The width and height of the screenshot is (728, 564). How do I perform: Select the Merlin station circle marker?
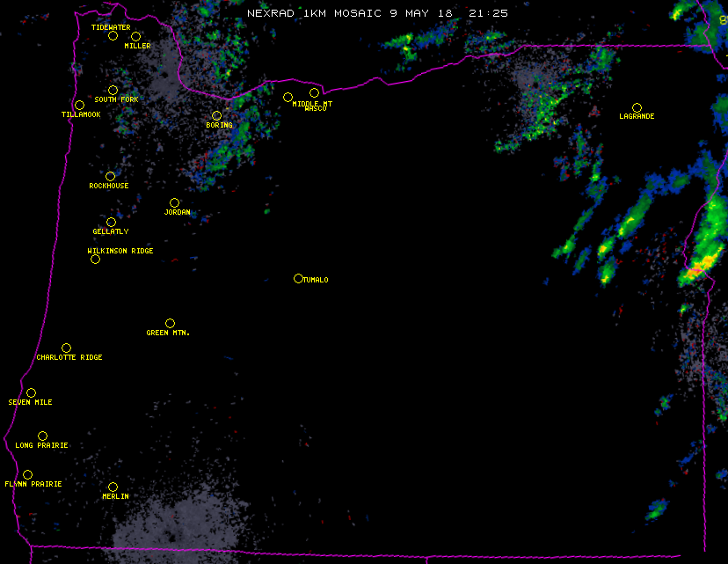113,487
